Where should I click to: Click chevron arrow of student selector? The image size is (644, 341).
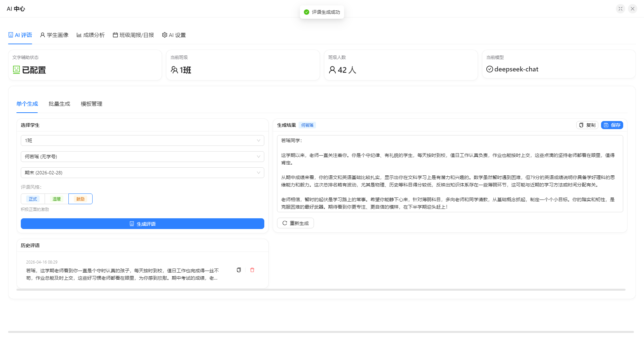click(x=259, y=157)
